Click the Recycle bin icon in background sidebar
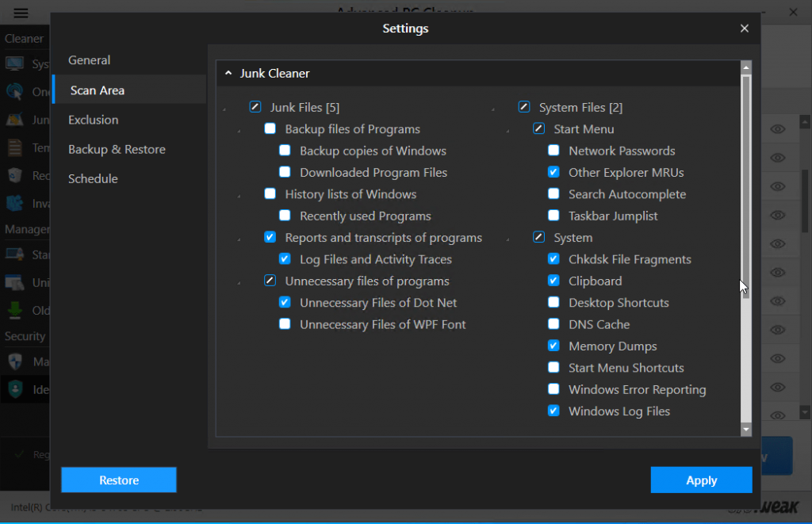The width and height of the screenshot is (812, 524). [x=14, y=175]
